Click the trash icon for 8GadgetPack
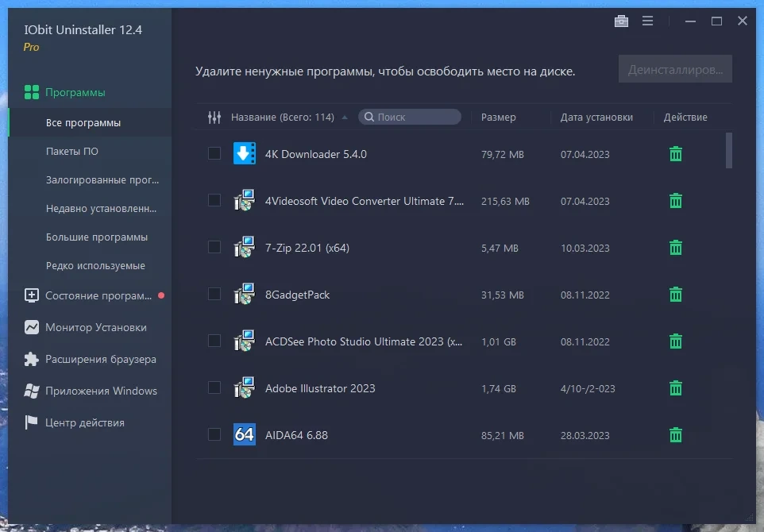Image resolution: width=764 pixels, height=532 pixels. click(675, 295)
